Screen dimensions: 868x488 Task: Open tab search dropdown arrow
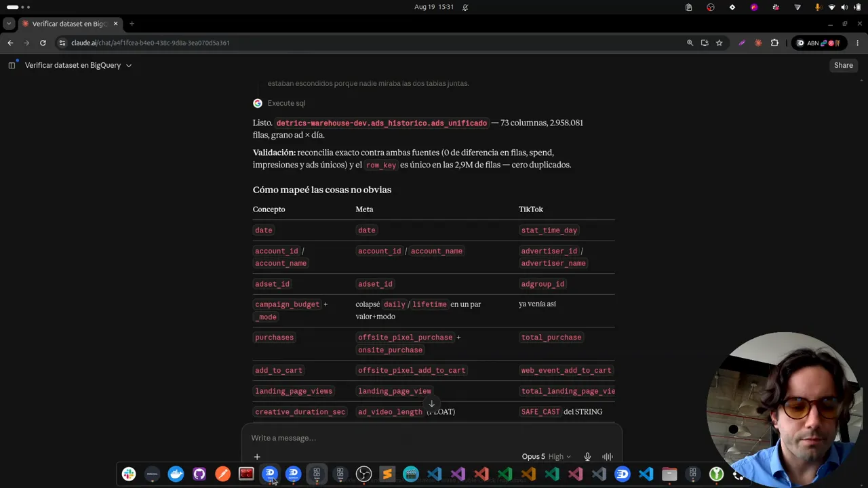9,24
